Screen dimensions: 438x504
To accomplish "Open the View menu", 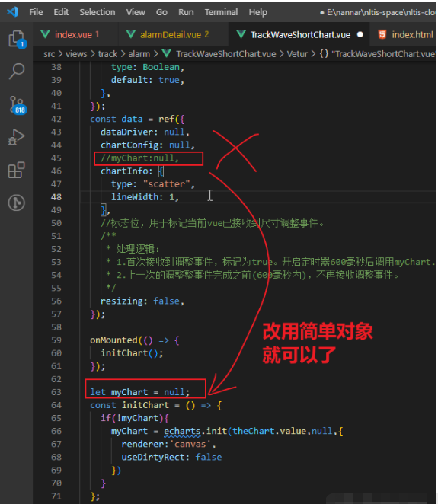I will coord(136,12).
